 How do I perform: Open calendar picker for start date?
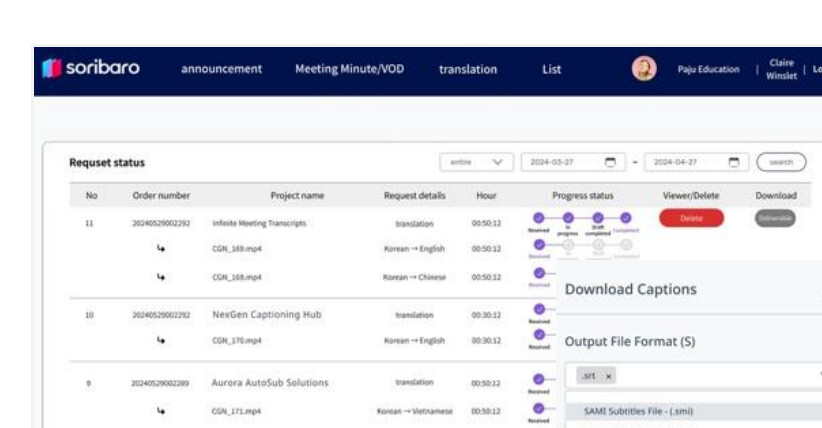pyautogui.click(x=610, y=162)
